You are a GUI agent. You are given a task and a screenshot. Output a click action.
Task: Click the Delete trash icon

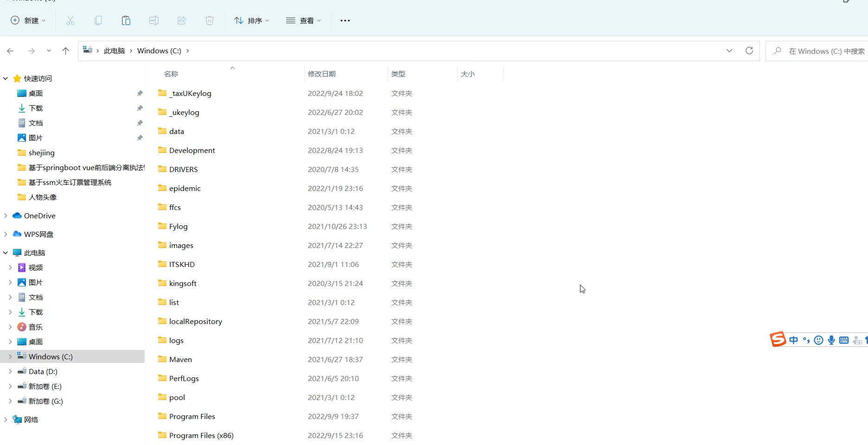click(210, 20)
